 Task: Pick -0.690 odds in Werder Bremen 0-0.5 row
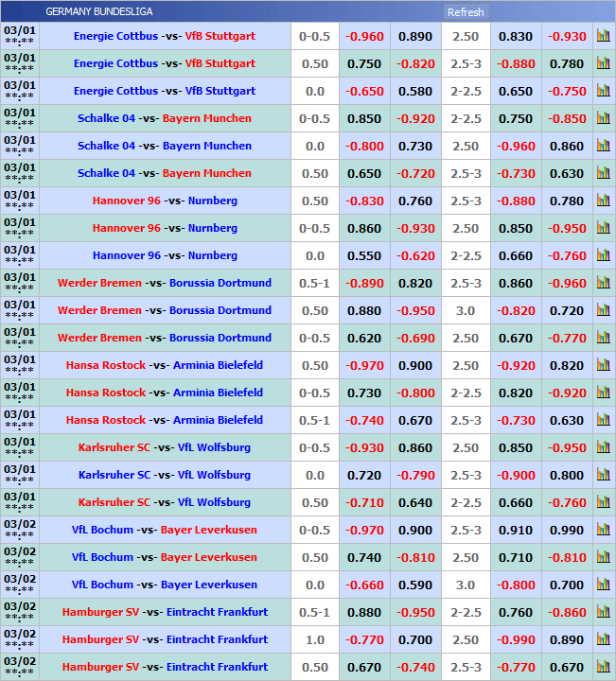click(415, 338)
